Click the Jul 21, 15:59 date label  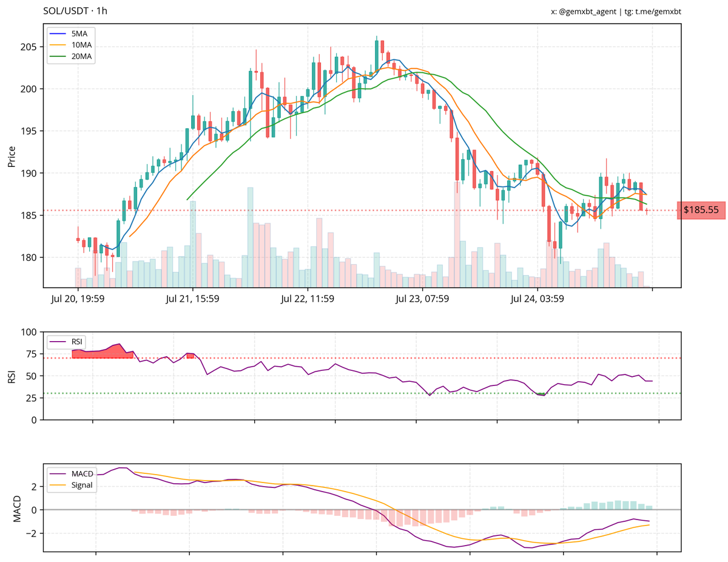[x=192, y=299]
